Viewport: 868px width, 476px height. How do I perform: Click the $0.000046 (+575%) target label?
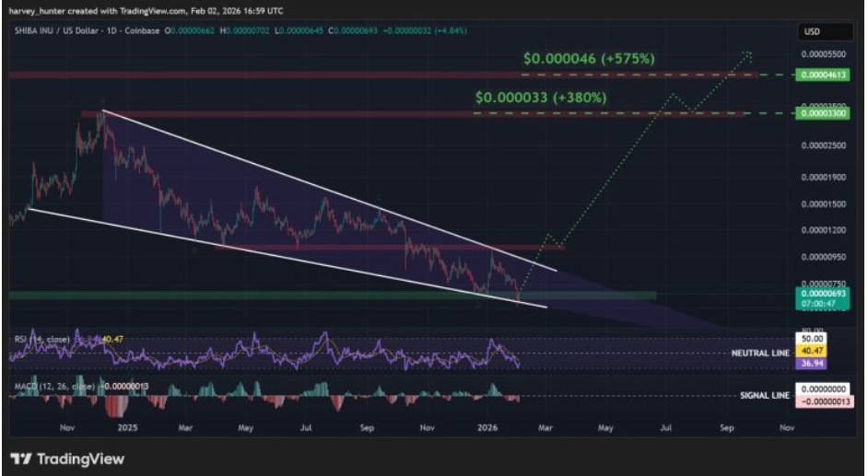(589, 58)
